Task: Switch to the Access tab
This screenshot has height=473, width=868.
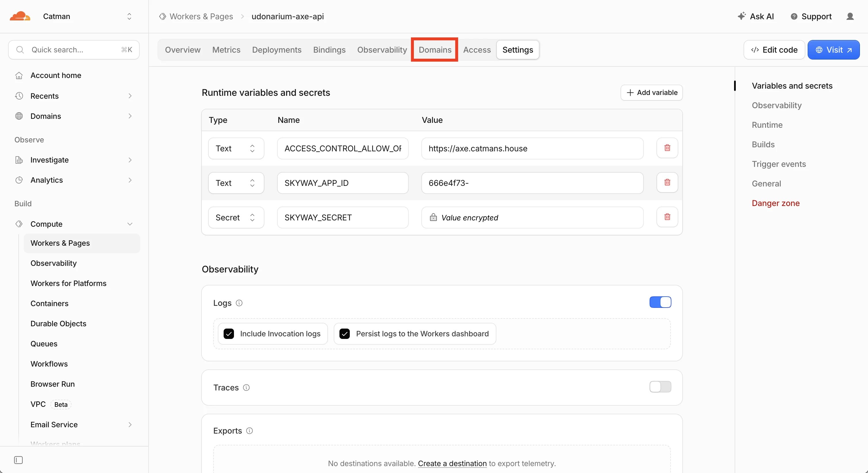Action: point(477,49)
